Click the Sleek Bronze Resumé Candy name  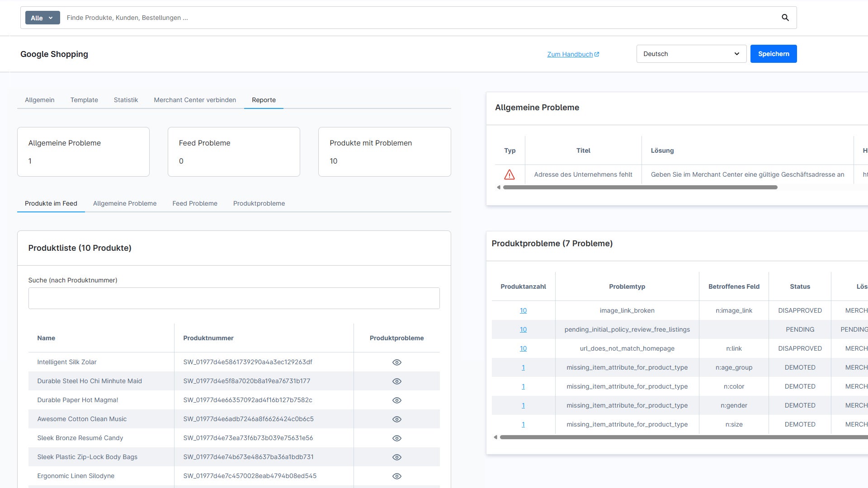80,438
